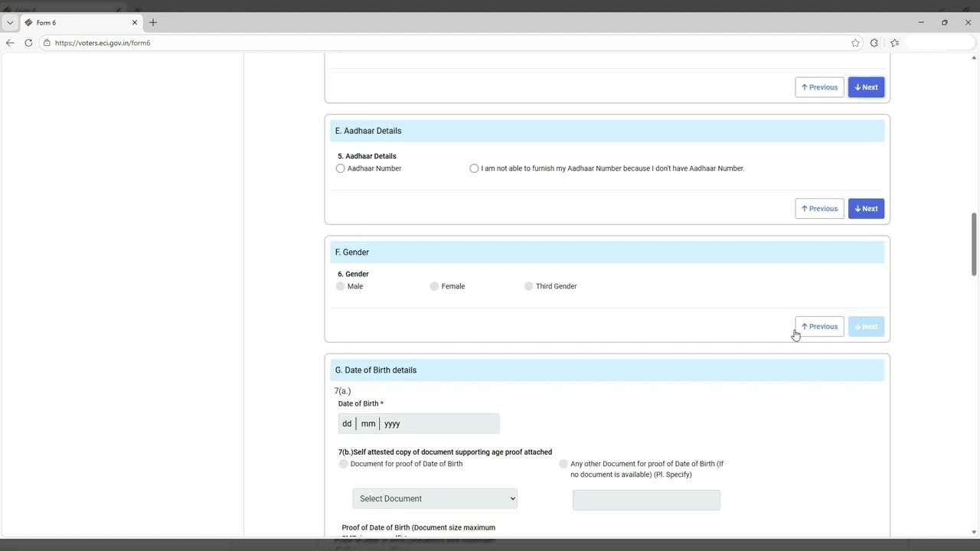
Task: Choose Female gender radio button
Action: tap(435, 286)
